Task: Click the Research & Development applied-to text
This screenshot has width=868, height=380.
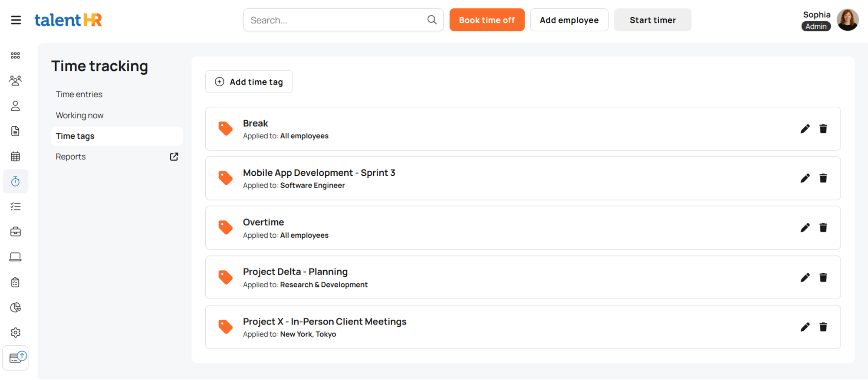Action: click(324, 285)
